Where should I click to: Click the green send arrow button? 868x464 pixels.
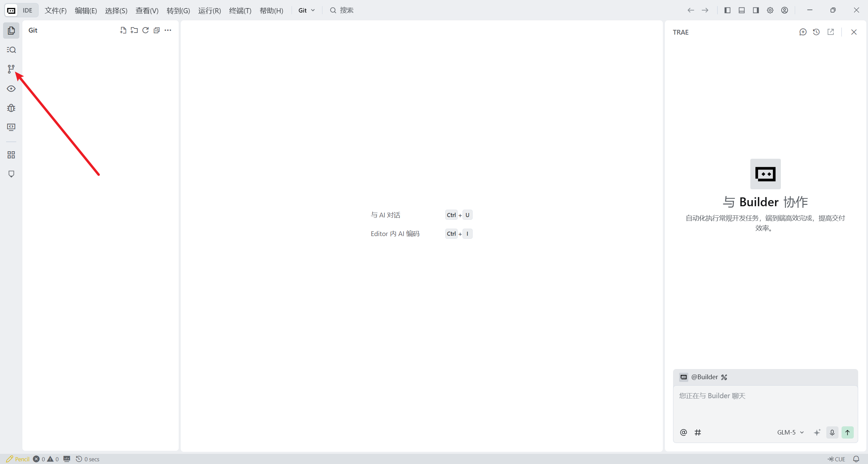coord(847,432)
